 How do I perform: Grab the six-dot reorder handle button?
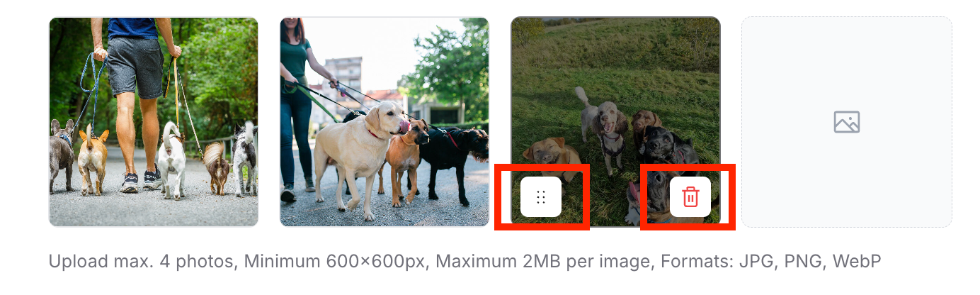(x=541, y=196)
